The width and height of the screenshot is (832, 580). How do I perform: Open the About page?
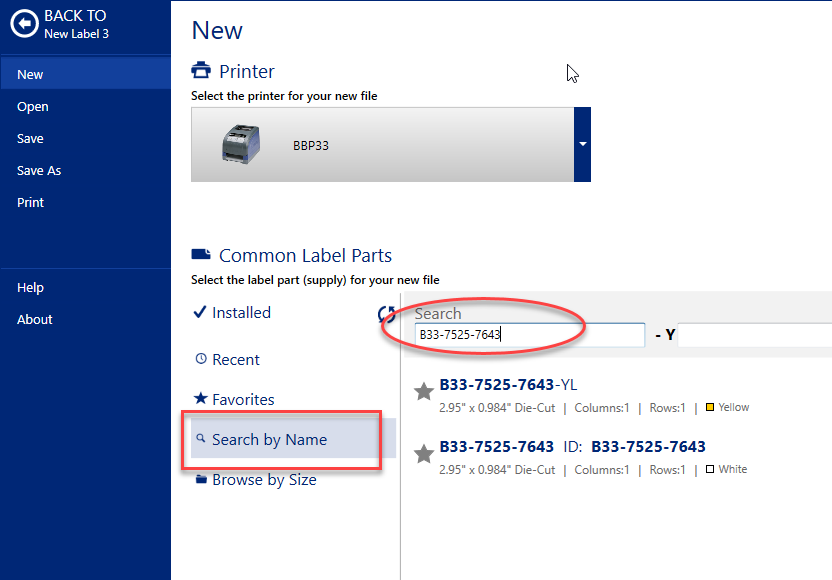35,320
